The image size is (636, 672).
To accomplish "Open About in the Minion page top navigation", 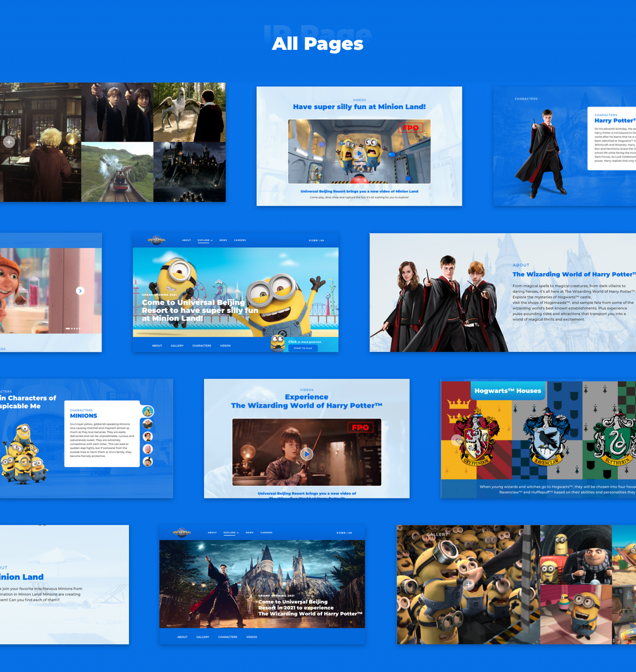I will coord(186,240).
